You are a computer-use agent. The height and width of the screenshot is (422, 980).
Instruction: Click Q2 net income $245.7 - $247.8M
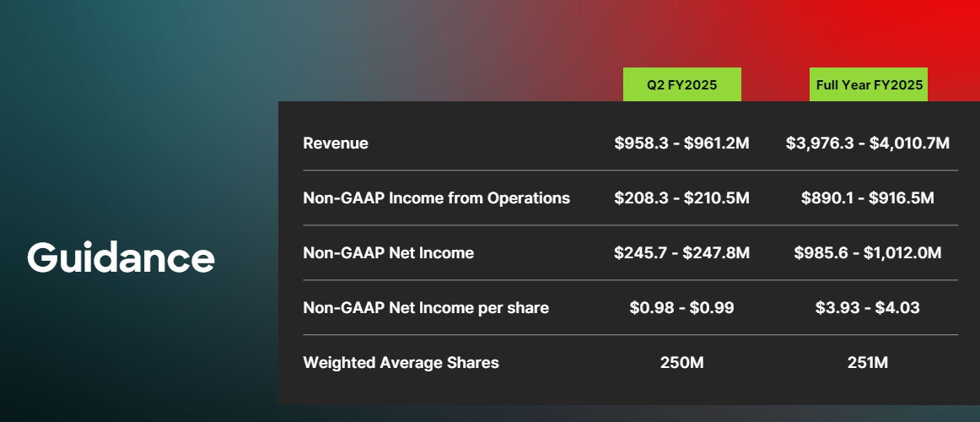click(x=681, y=253)
